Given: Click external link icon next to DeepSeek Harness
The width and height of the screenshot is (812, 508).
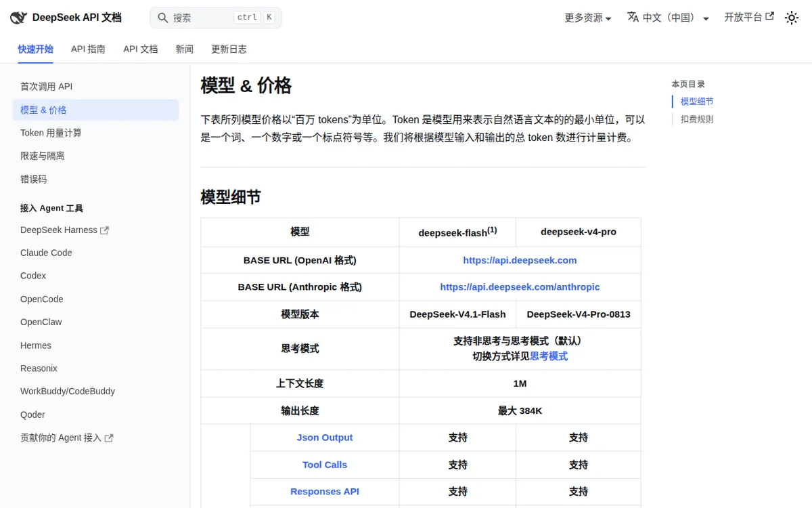Looking at the screenshot, I should coord(104,230).
